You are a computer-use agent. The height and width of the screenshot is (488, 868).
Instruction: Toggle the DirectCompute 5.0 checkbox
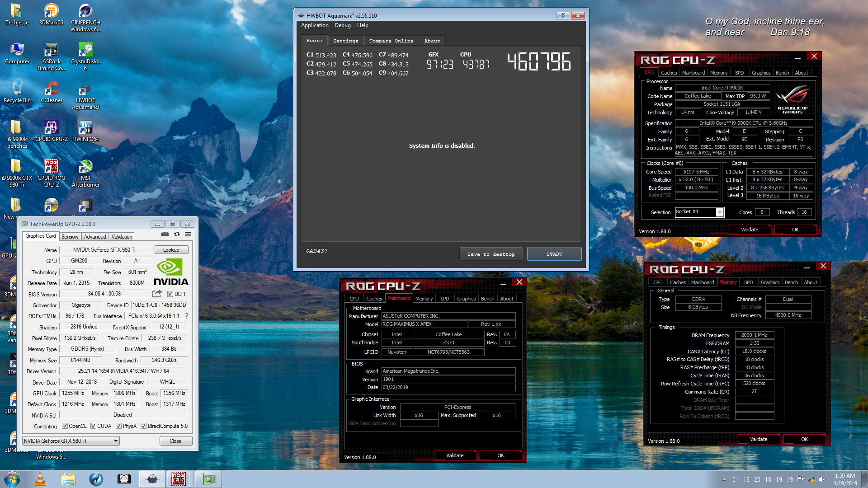click(x=143, y=426)
